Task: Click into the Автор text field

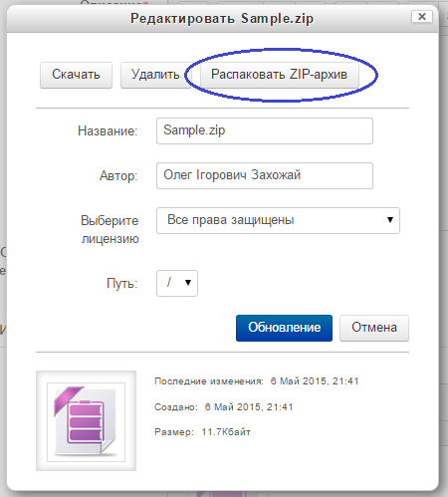Action: pos(265,175)
